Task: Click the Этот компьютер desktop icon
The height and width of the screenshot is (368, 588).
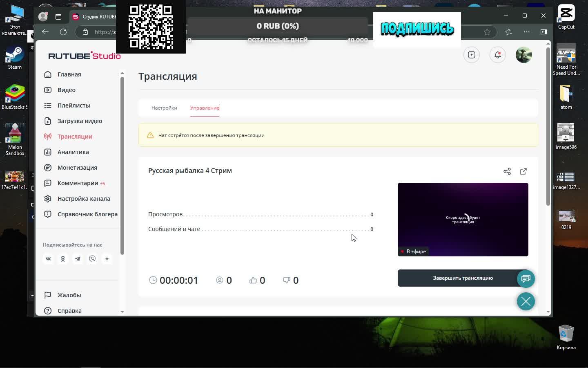Action: [15, 20]
